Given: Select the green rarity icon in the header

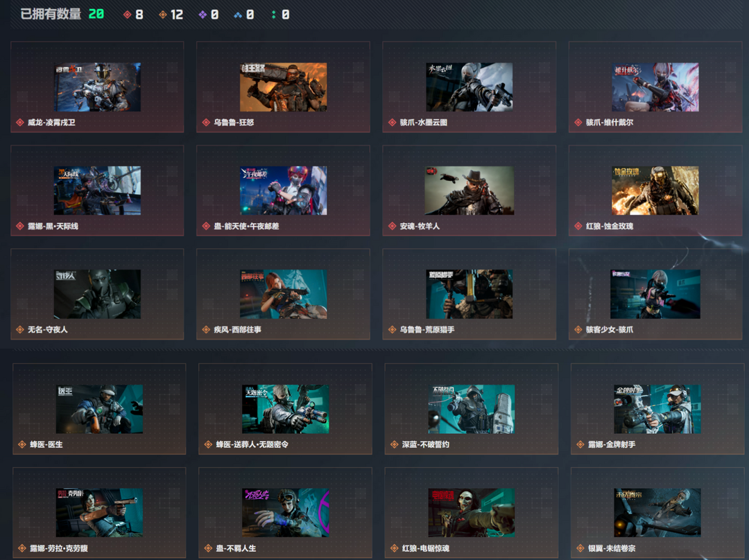Looking at the screenshot, I should coord(273,15).
